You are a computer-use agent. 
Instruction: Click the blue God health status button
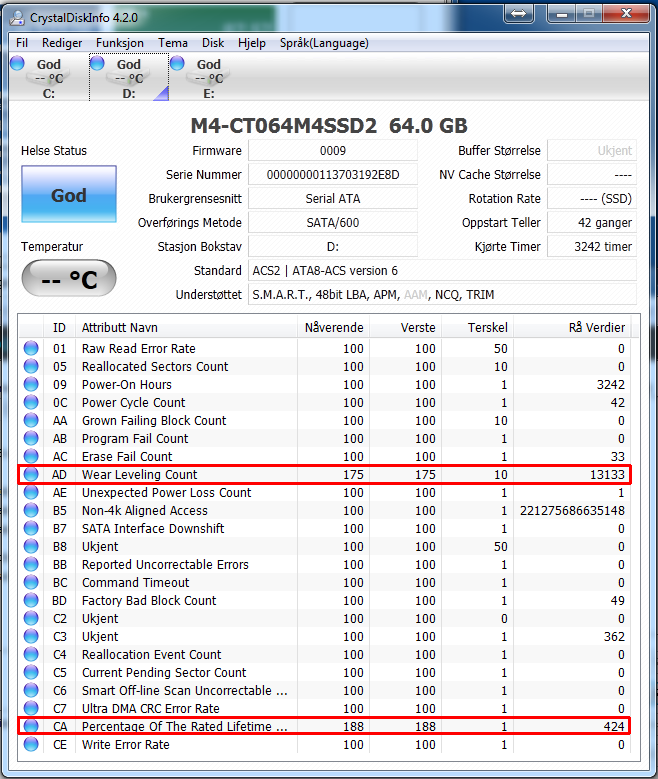coord(69,194)
